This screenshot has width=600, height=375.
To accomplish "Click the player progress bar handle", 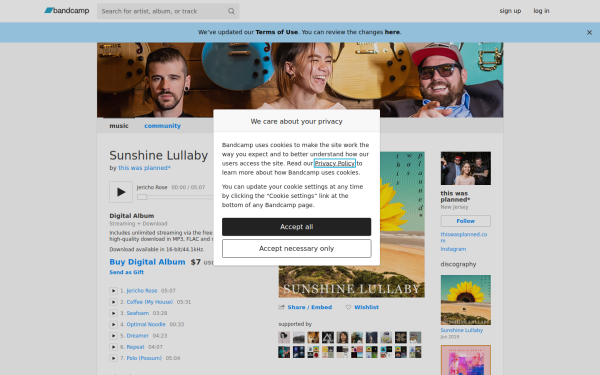I will (x=142, y=197).
